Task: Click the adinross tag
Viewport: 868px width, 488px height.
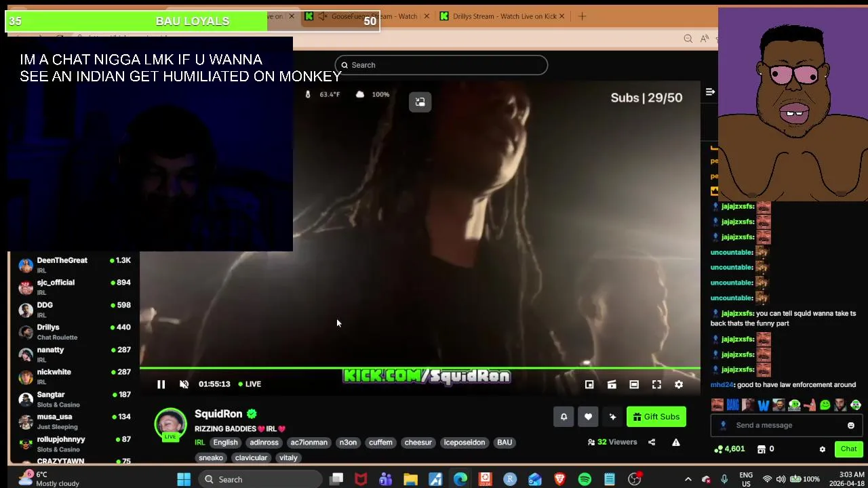Action: click(264, 443)
